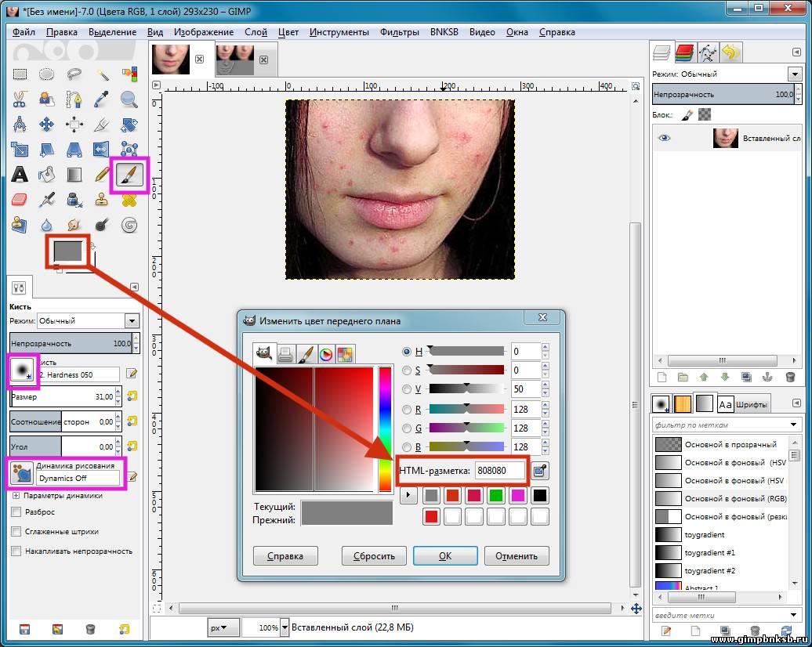Select the Blur/Sharpen droplet tool

[46, 225]
